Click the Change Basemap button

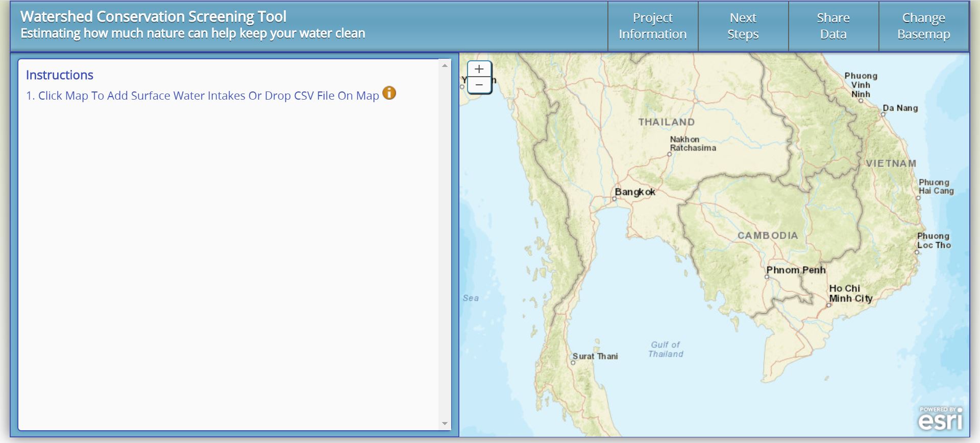pos(923,26)
